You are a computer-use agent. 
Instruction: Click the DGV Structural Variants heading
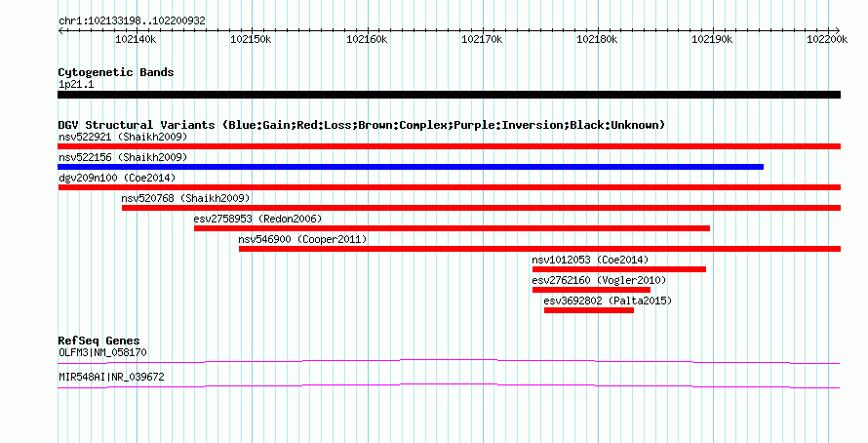[362, 125]
